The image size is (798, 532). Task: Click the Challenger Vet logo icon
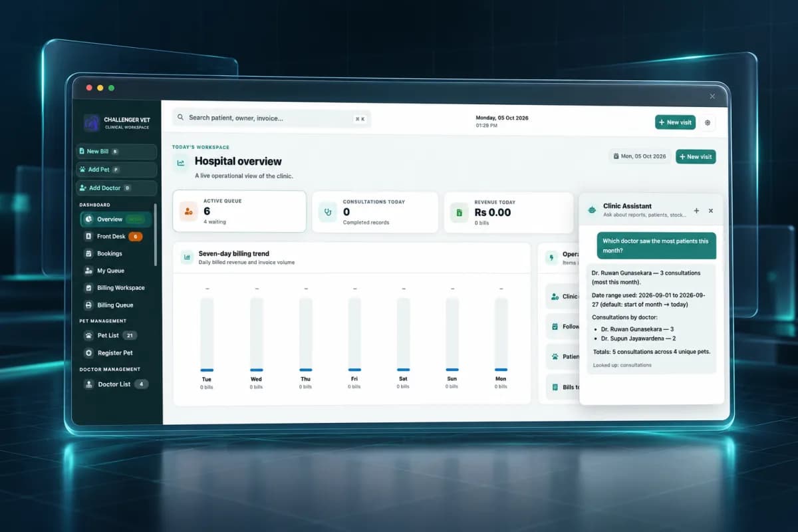(x=91, y=123)
